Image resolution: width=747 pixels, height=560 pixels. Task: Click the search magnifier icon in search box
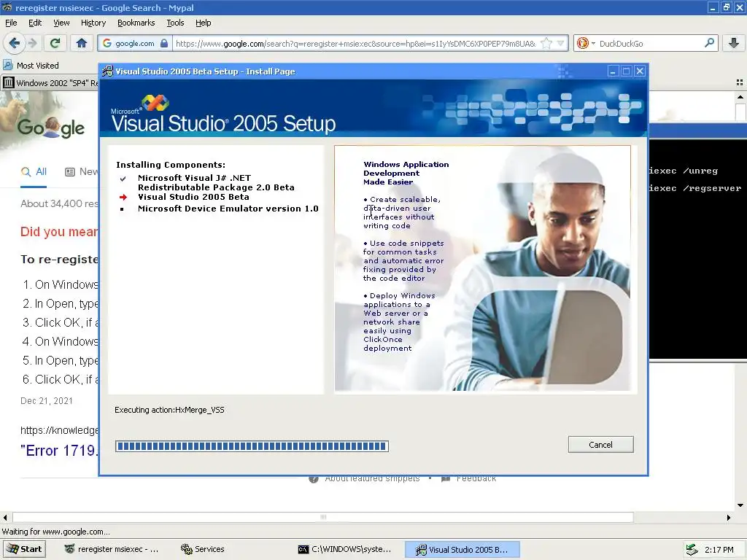(709, 43)
